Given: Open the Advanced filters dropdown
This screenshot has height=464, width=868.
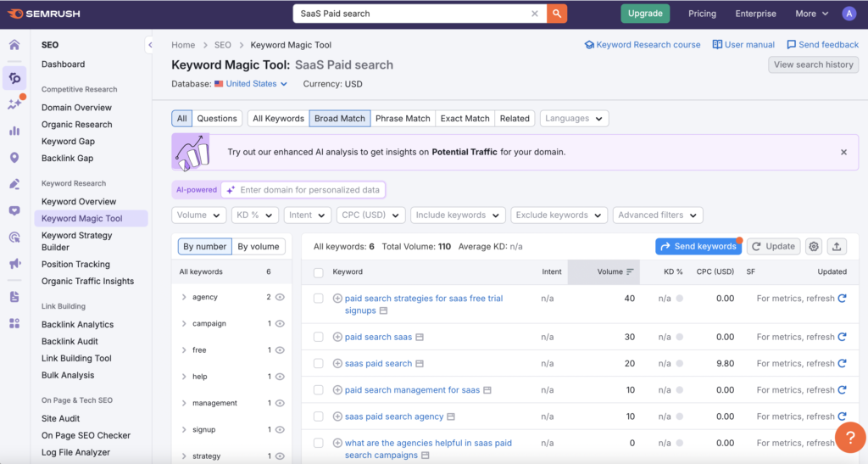Looking at the screenshot, I should point(657,215).
